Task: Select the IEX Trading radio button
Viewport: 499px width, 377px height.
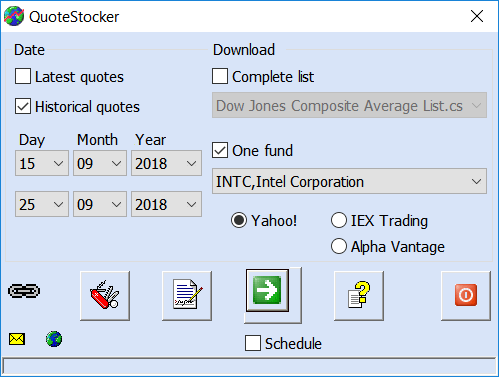Action: [339, 220]
